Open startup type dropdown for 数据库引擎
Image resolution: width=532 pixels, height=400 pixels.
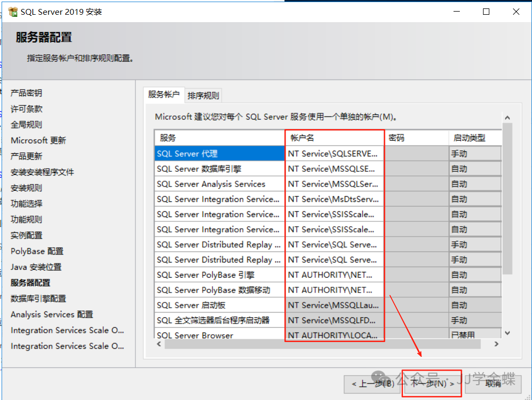click(x=475, y=169)
